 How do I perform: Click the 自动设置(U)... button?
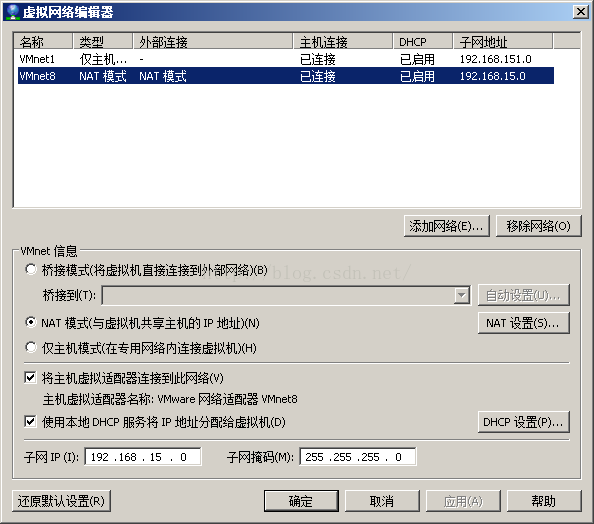click(x=524, y=295)
